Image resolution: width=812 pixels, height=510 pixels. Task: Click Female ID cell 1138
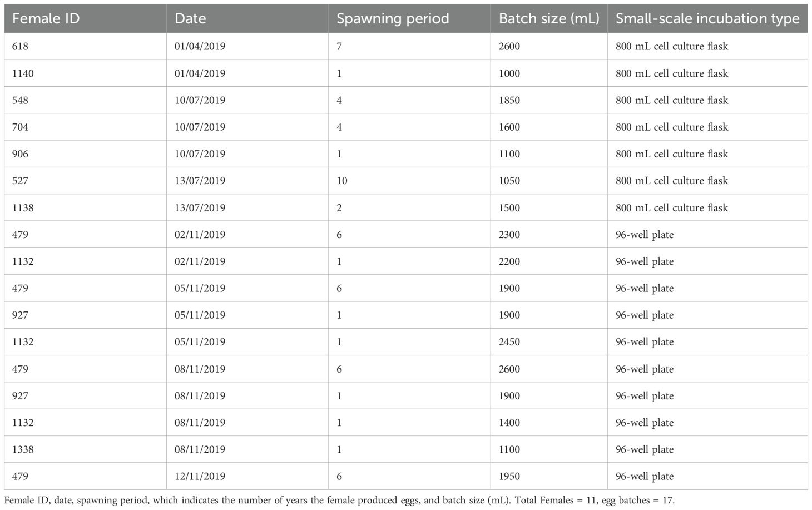point(23,208)
